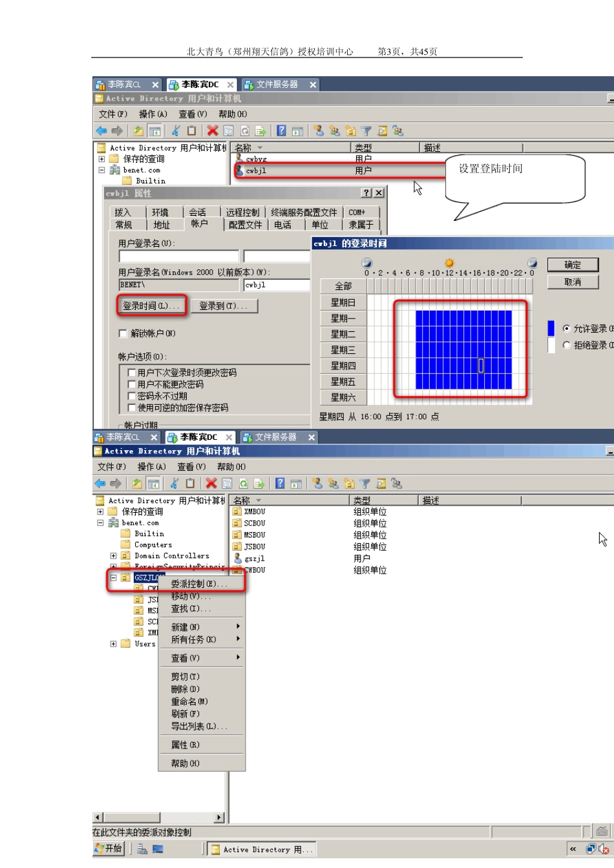
Task: Expand Domain Controllers tree node
Action: 113,556
